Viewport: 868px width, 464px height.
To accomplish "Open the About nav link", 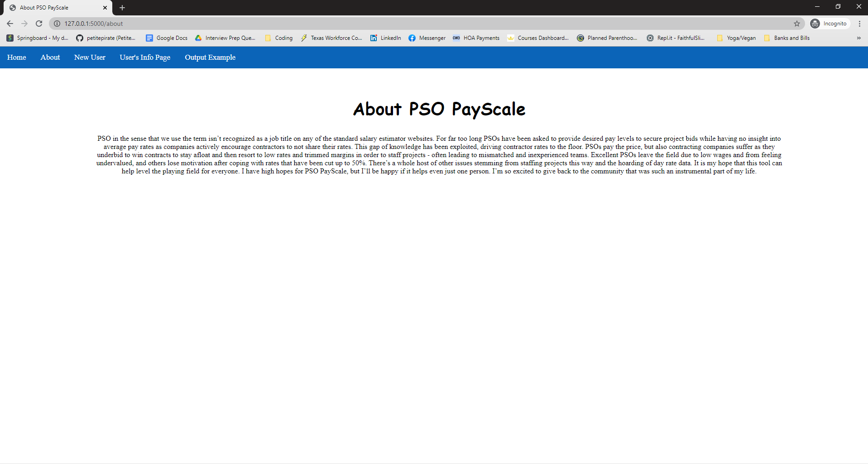I will 50,57.
